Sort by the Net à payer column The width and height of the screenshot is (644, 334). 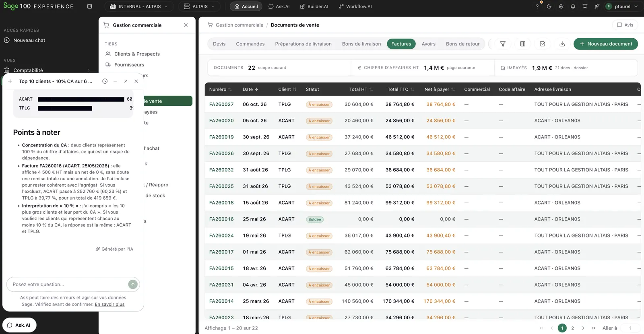(x=440, y=89)
